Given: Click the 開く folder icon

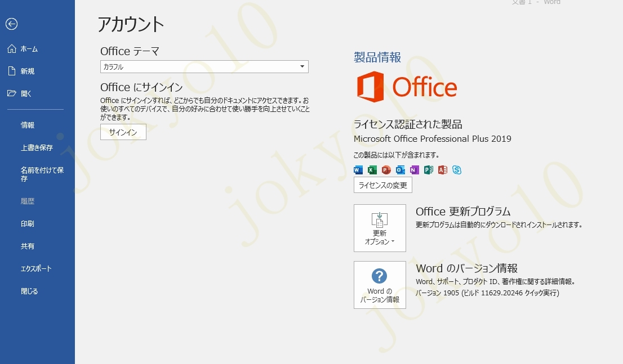Looking at the screenshot, I should coord(11,93).
